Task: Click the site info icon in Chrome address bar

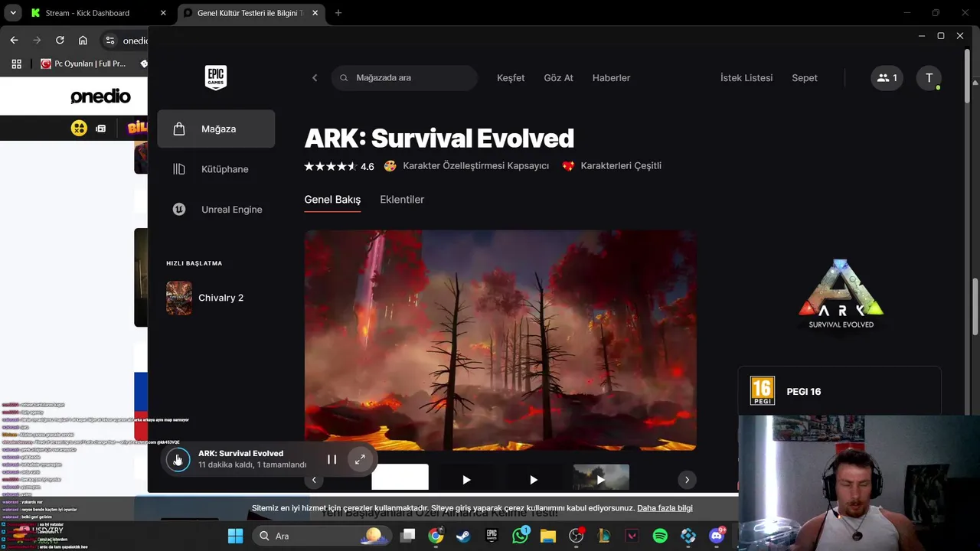Action: [x=109, y=41]
